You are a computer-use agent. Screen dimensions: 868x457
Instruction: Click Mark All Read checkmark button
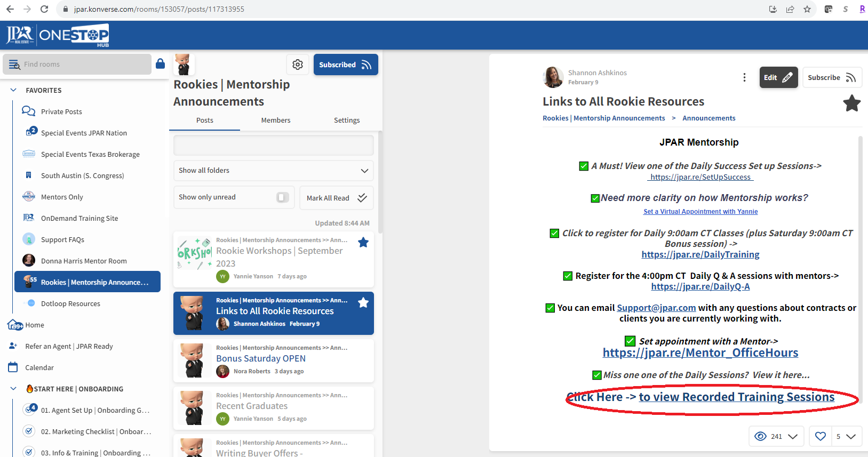click(337, 198)
